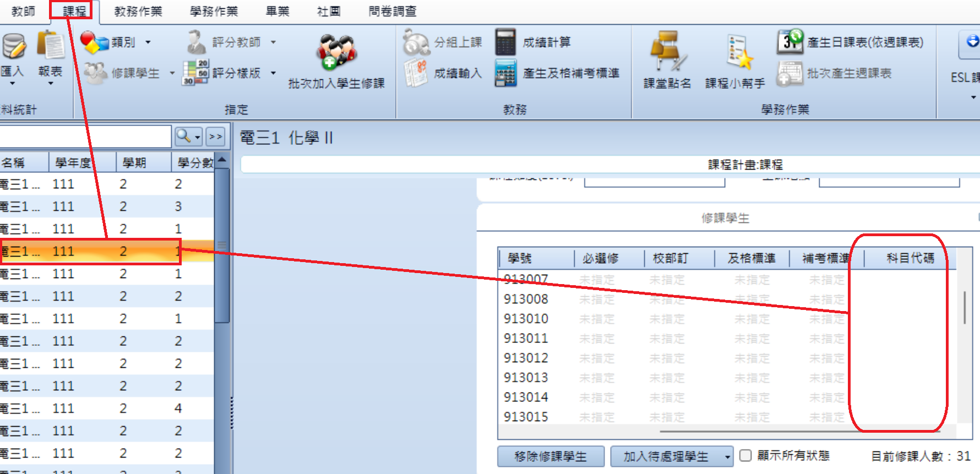
Task: Click the 匯入 import icon
Action: (13, 46)
